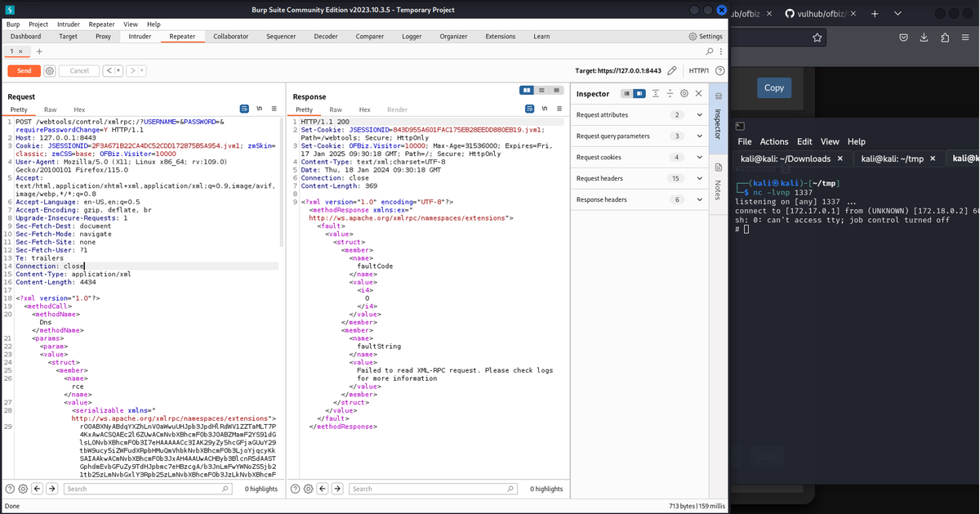Open the HTTP/1 protocol selector
Screen dimensions: 980x514
click(698, 71)
